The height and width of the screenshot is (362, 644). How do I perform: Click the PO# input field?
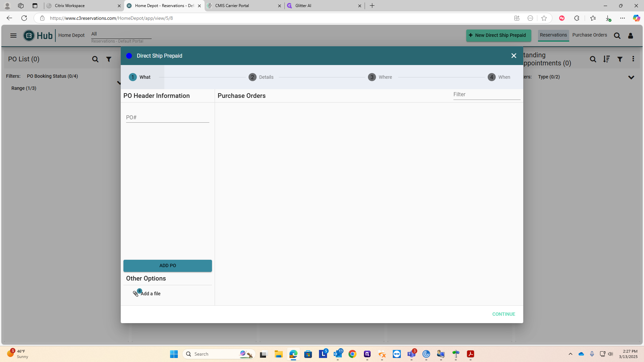[x=167, y=117]
